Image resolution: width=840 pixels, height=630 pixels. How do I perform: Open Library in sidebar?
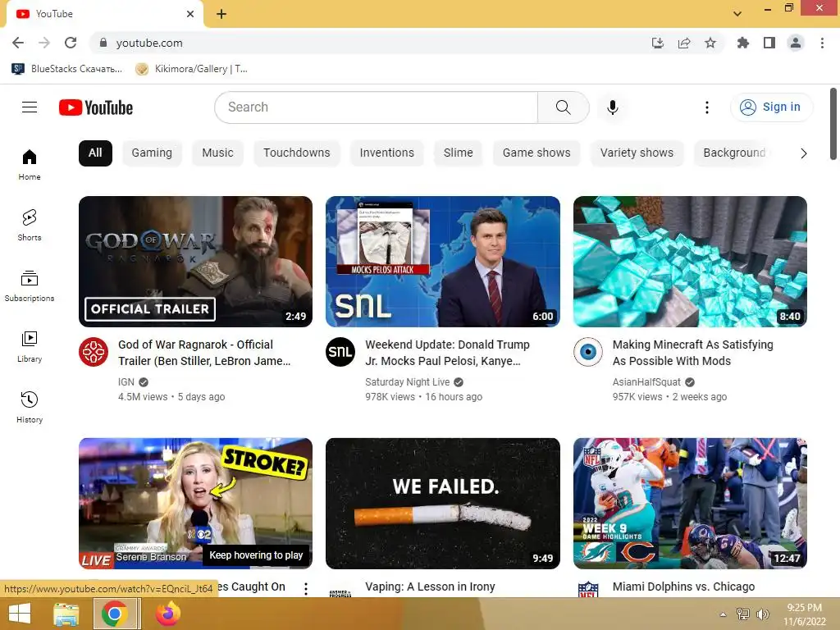click(x=30, y=347)
